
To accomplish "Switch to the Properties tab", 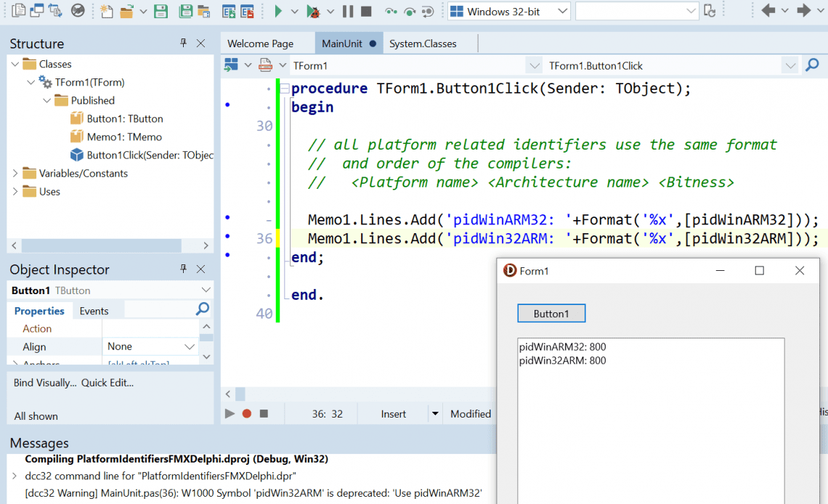I will [39, 311].
